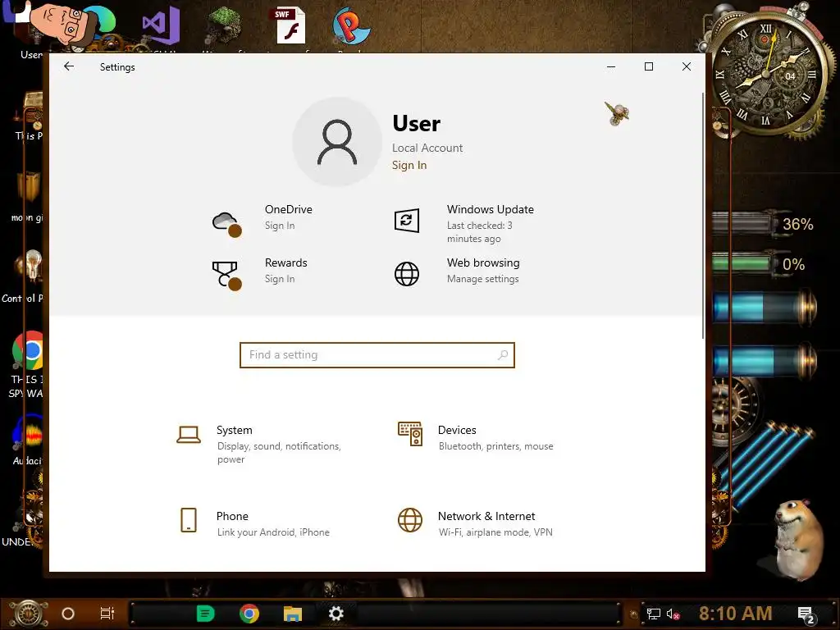
Task: Open the System laptop icon
Action: coord(189,435)
